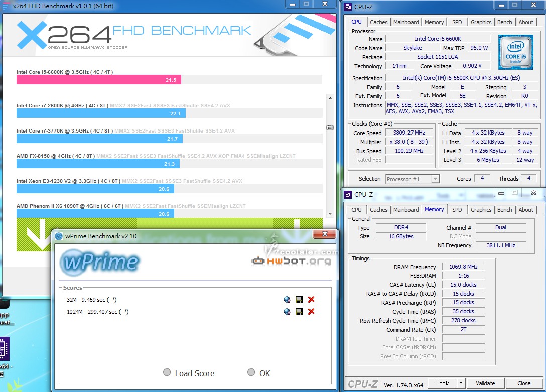Click the "32M - 9.469 sec" score entry
This screenshot has height=392, width=546.
point(91,300)
